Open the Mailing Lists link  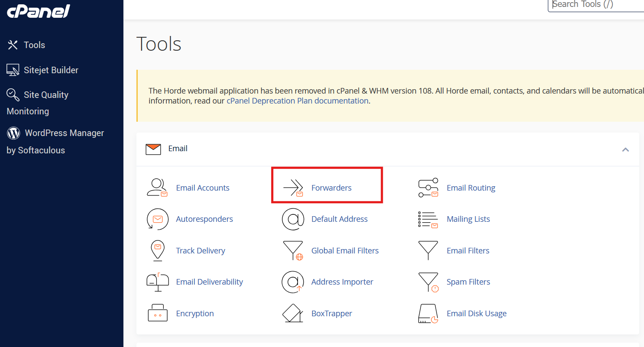pyautogui.click(x=468, y=219)
